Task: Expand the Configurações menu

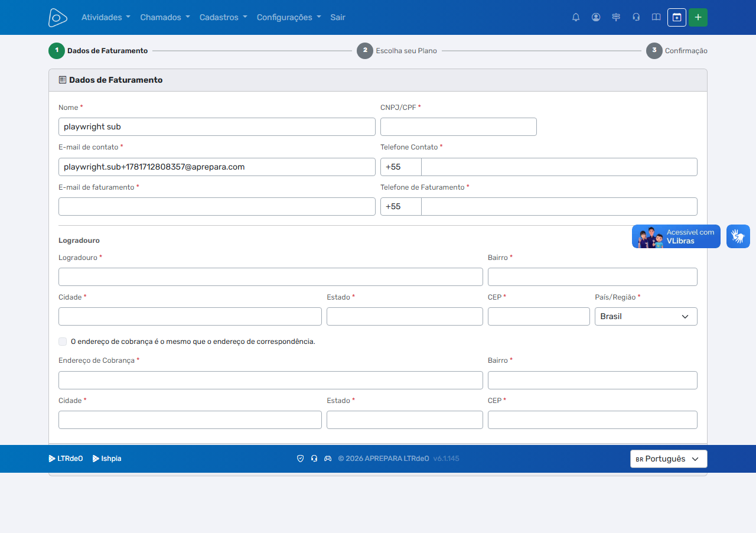Action: (289, 17)
